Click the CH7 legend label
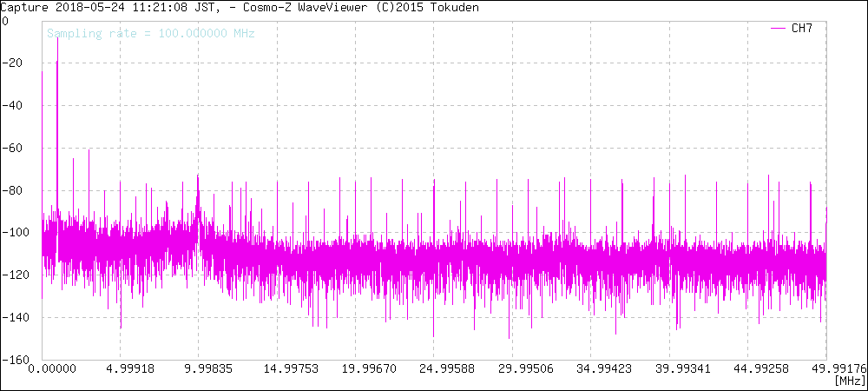 point(801,29)
